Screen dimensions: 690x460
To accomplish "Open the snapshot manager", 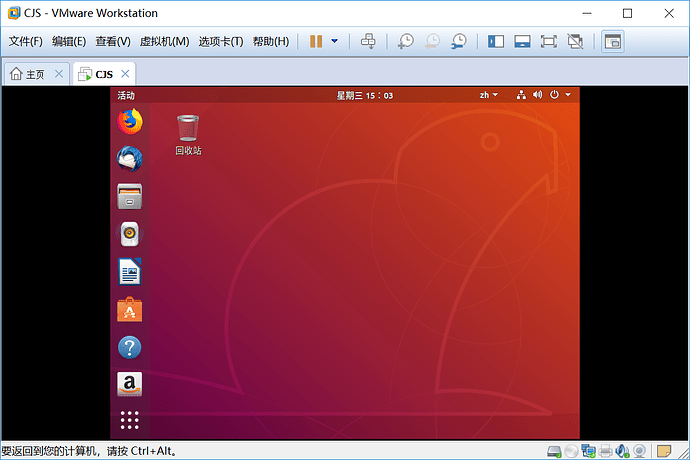I will [459, 41].
